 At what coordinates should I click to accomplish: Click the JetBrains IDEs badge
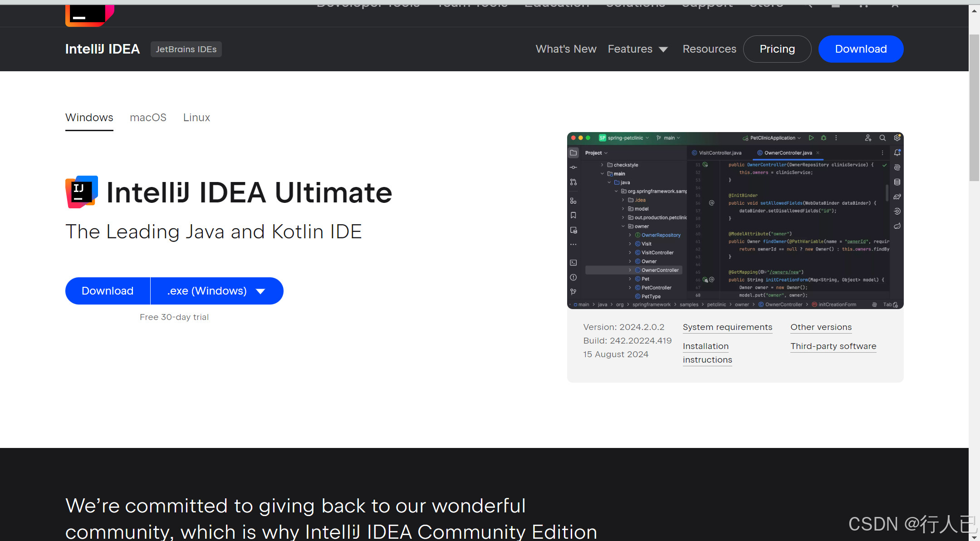186,49
